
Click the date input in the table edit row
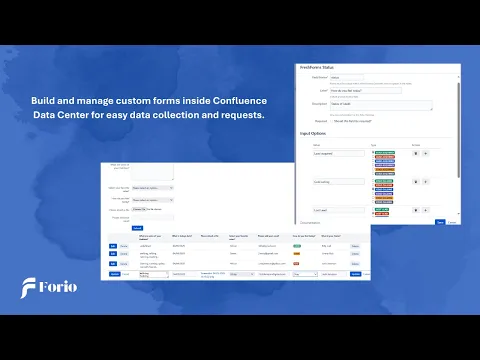coord(184,274)
